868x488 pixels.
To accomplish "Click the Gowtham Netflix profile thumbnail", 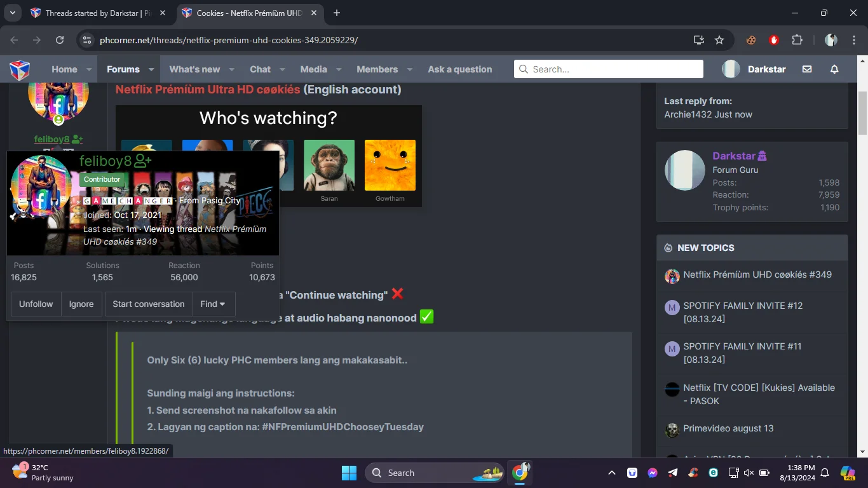I will click(x=390, y=165).
